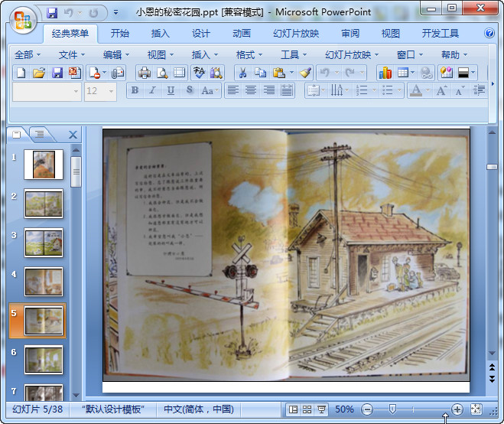Save using the Quick Access save icon
This screenshot has height=424, width=504.
click(x=52, y=13)
